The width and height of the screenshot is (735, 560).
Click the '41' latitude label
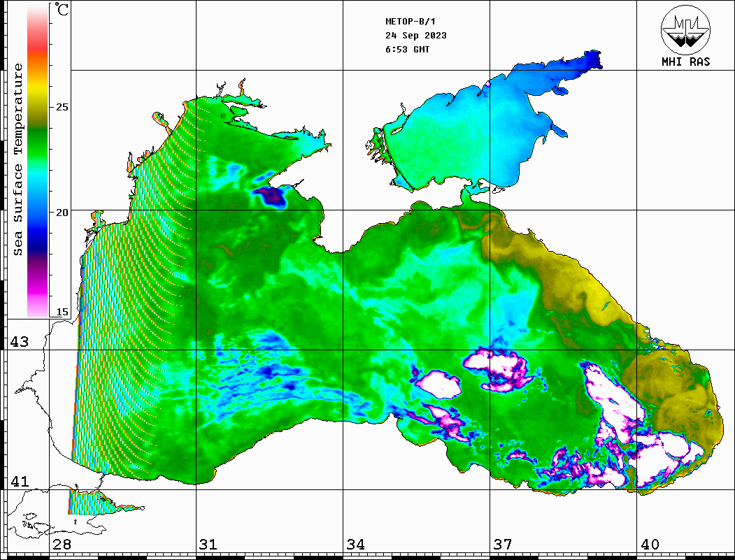click(19, 482)
